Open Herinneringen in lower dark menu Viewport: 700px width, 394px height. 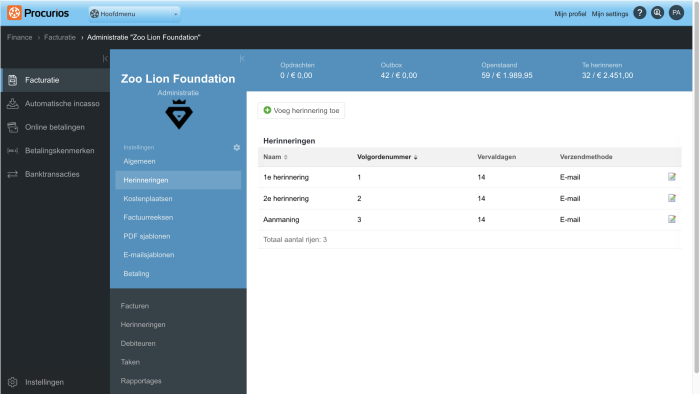click(x=143, y=325)
